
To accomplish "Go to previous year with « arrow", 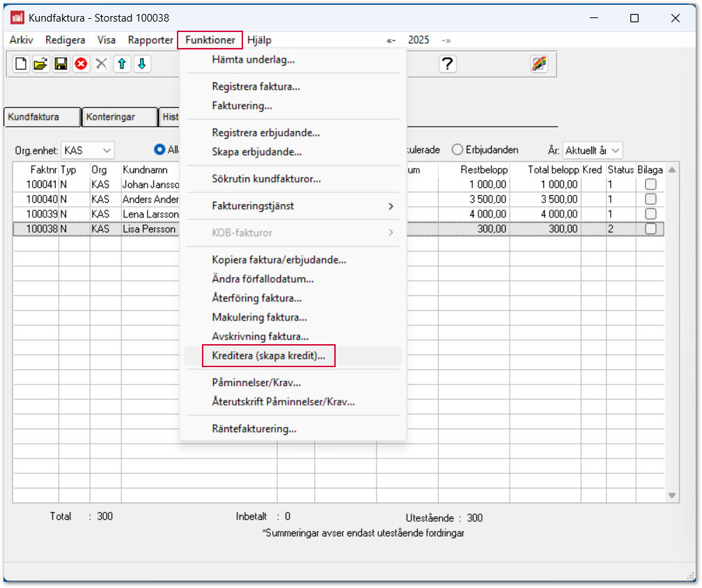I will 391,40.
